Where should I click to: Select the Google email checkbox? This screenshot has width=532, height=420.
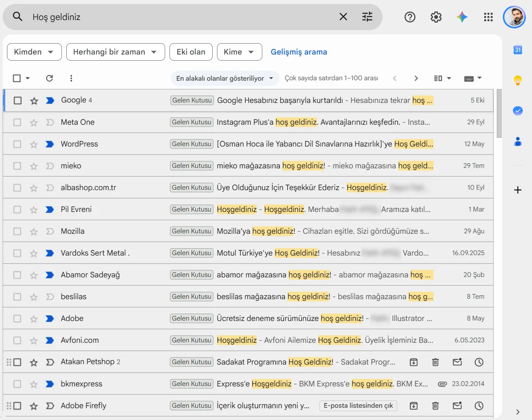tap(17, 101)
